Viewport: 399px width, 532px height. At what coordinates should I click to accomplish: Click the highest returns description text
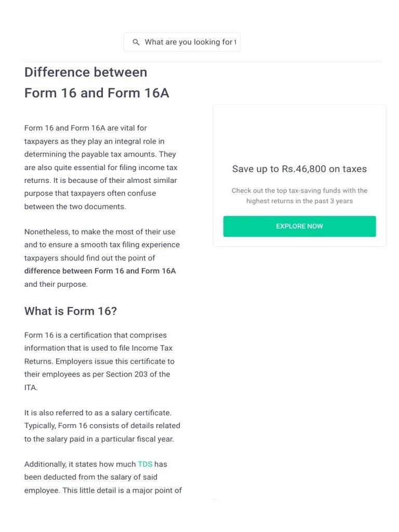click(299, 195)
